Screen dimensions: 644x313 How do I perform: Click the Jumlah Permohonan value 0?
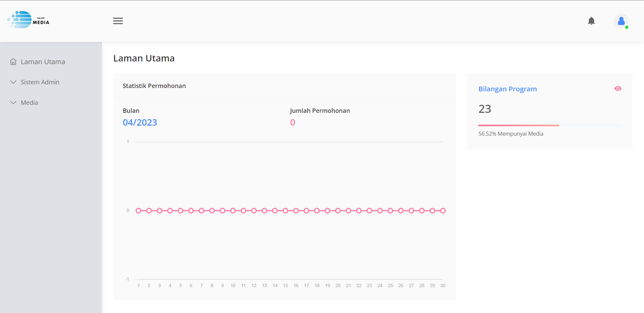292,123
